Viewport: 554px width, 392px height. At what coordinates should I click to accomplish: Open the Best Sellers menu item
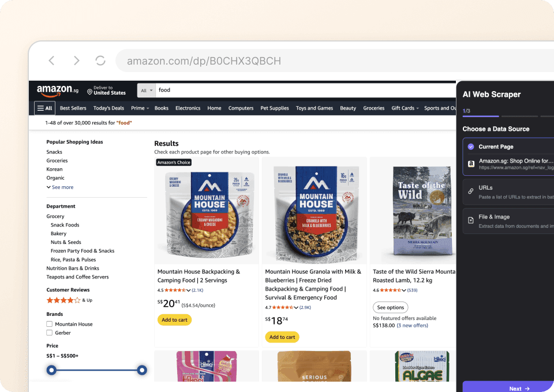tap(73, 108)
